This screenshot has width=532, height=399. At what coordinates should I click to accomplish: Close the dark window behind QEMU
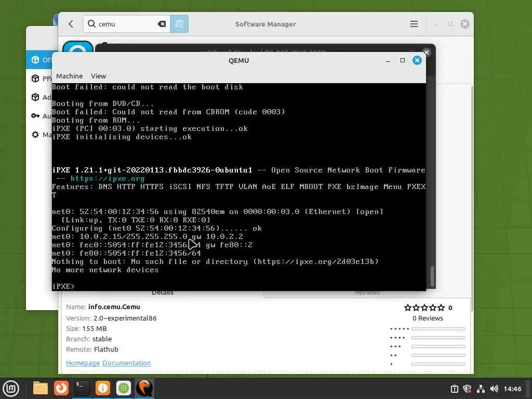(x=427, y=52)
